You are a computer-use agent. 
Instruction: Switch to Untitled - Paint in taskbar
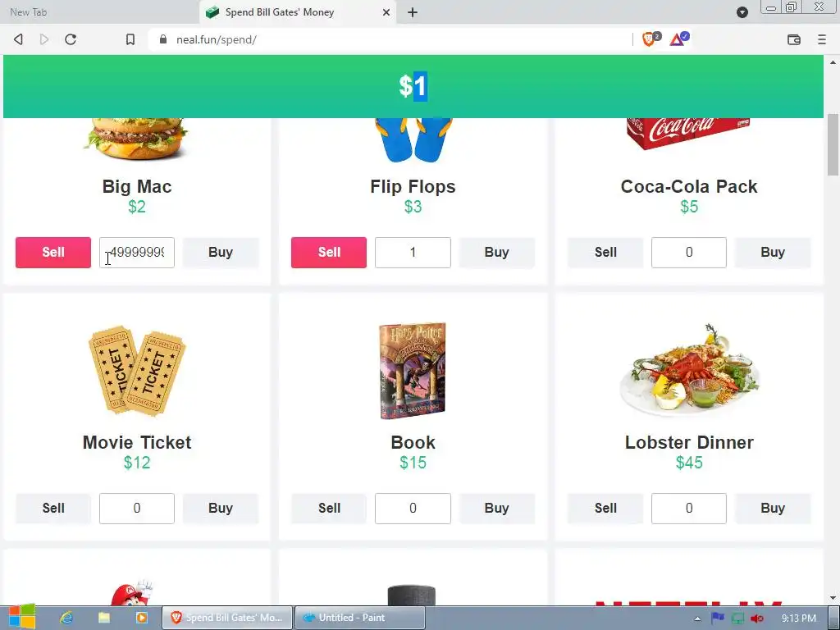point(359,618)
